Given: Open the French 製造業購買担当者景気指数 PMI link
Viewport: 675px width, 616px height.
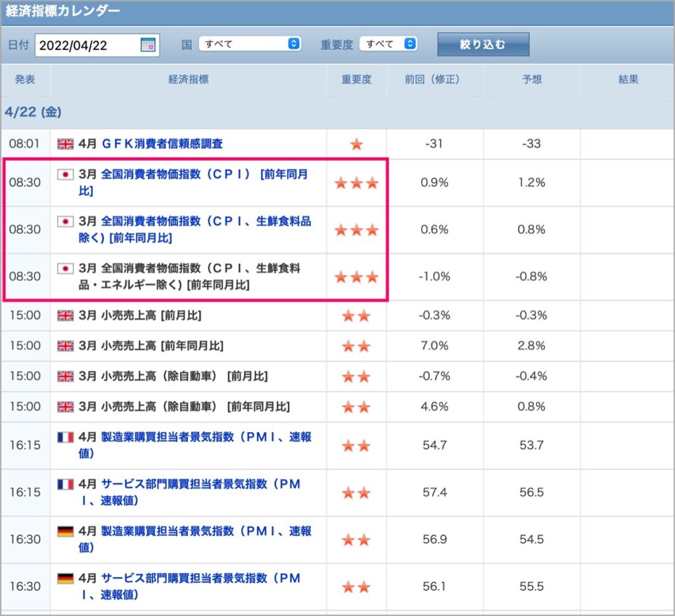Looking at the screenshot, I should [x=194, y=445].
